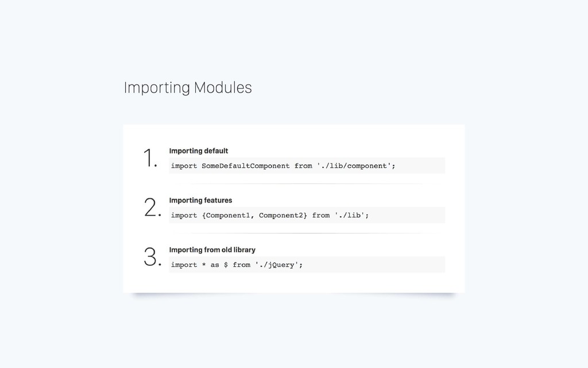Screen dimensions: 588x368
Task: Click Component2 inside the curly braces
Action: pos(281,215)
